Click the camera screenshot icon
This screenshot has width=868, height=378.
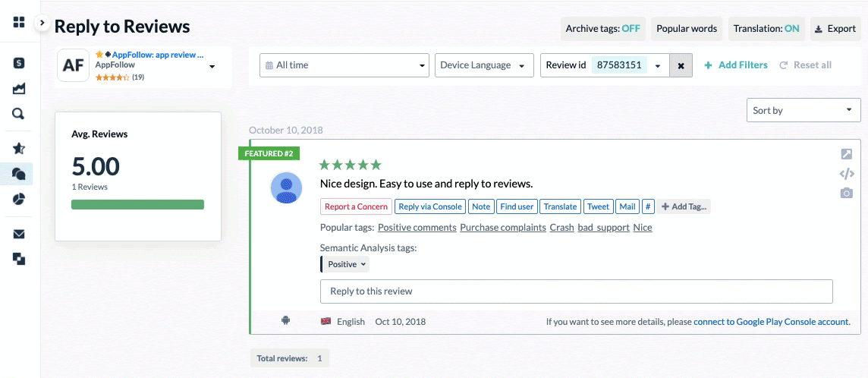pyautogui.click(x=846, y=193)
